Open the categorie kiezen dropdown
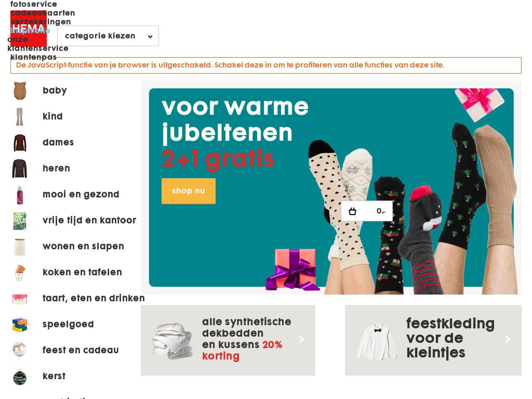The width and height of the screenshot is (532, 399). (x=108, y=36)
